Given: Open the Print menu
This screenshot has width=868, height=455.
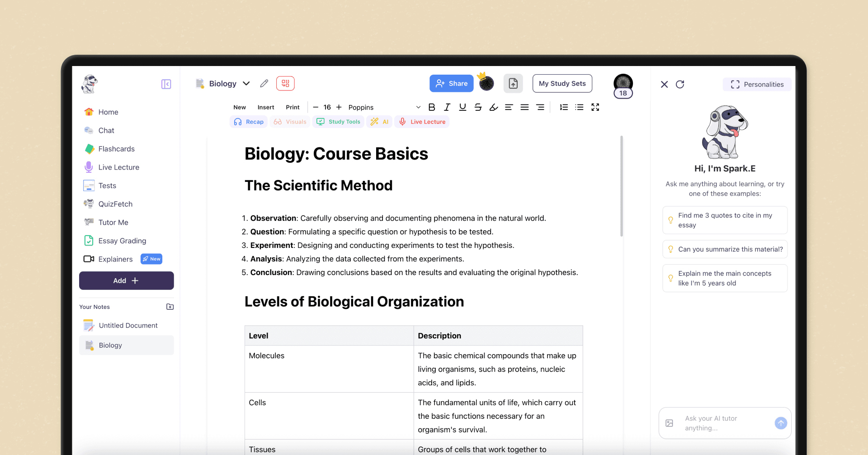Looking at the screenshot, I should coord(292,107).
